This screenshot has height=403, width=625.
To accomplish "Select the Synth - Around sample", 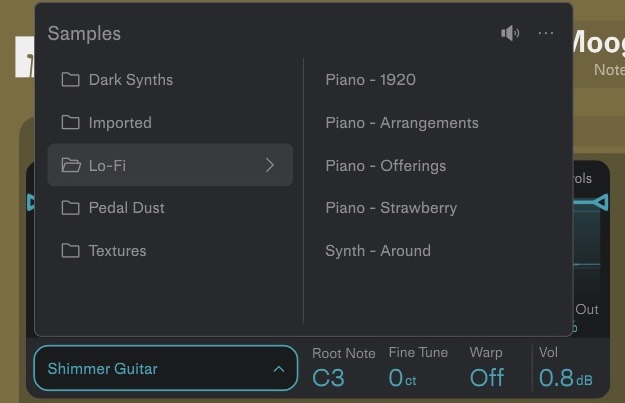I will (377, 251).
